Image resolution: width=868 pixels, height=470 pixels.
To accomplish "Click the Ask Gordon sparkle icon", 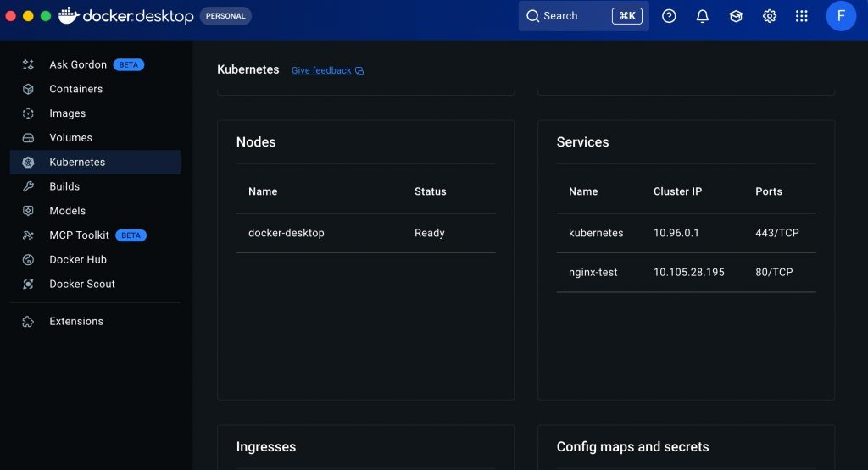I will (28, 64).
